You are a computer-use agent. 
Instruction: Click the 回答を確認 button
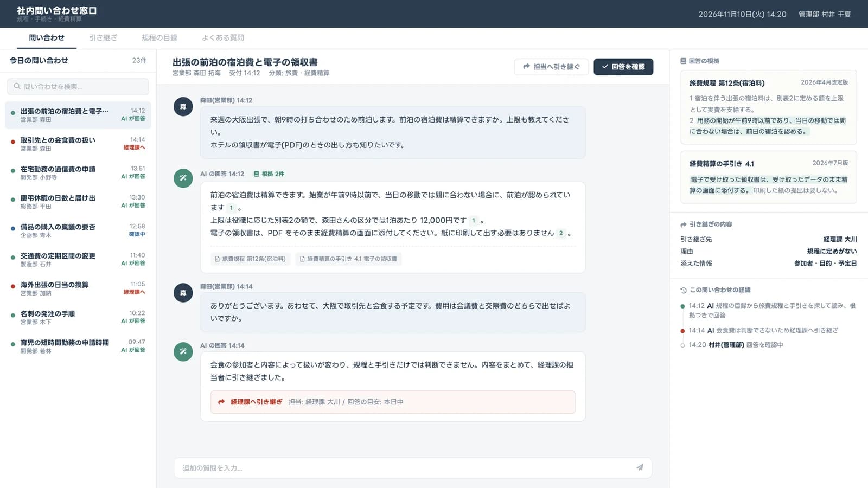pos(623,67)
